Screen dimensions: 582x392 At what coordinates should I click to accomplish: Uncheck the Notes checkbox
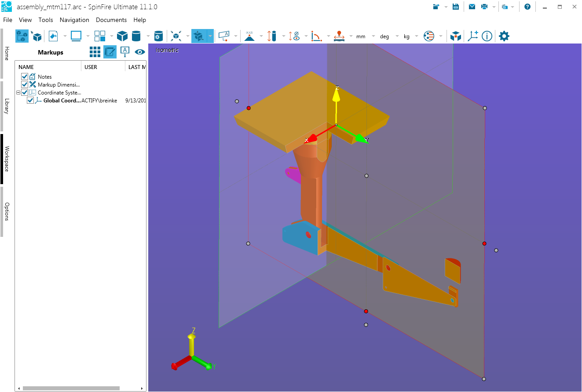tap(25, 77)
